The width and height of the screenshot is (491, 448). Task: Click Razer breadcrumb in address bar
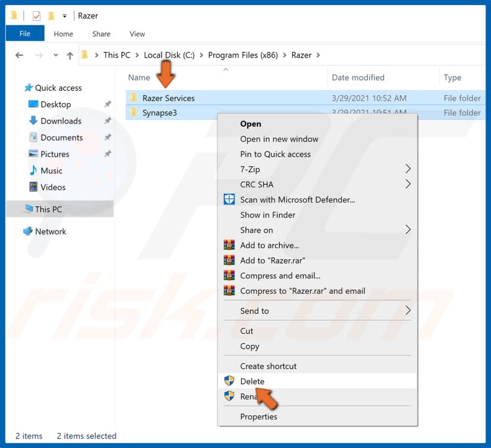(301, 55)
